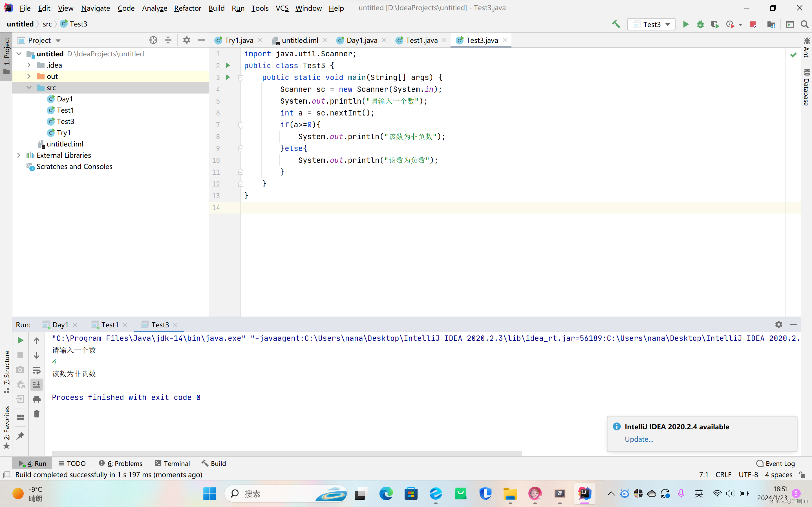The image size is (812, 507).
Task: Run with Coverage from the toolbar
Action: pyautogui.click(x=715, y=24)
